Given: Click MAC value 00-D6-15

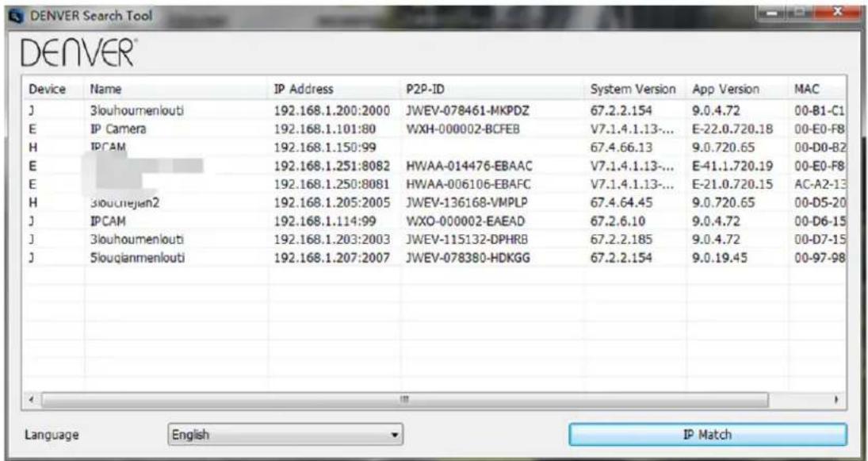Looking at the screenshot, I should 820,221.
